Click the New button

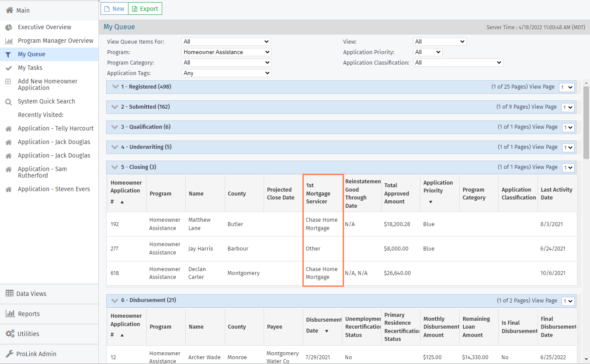click(114, 9)
